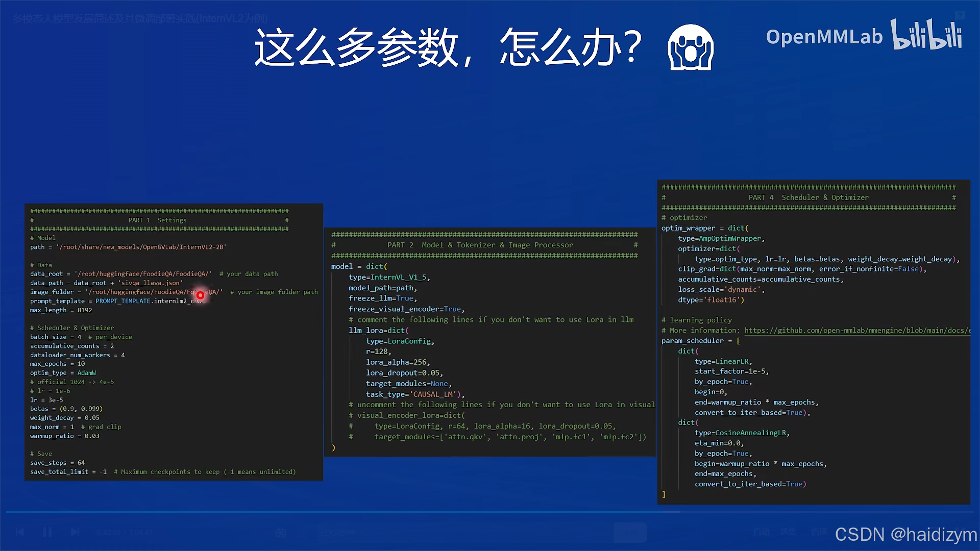Viewport: 980px width, 551px height.
Task: Skip to the next video
Action: coord(75,532)
